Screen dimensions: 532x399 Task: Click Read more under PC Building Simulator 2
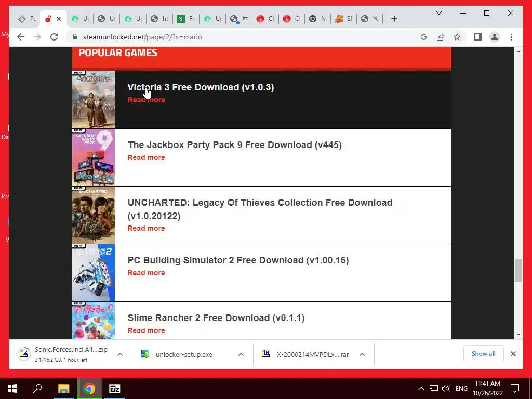146,273
